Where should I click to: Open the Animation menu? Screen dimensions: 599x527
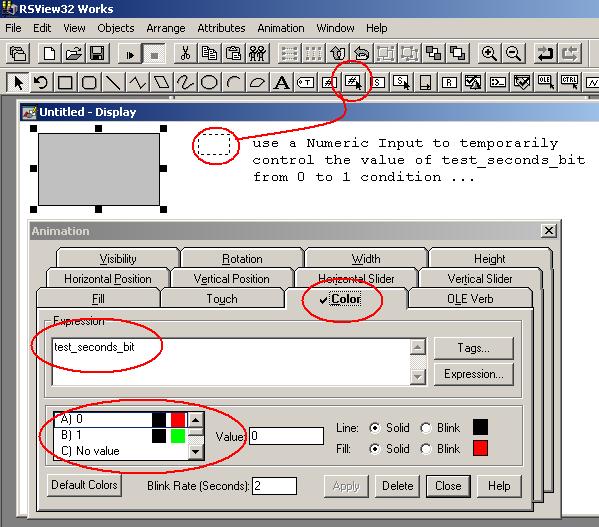(x=281, y=28)
